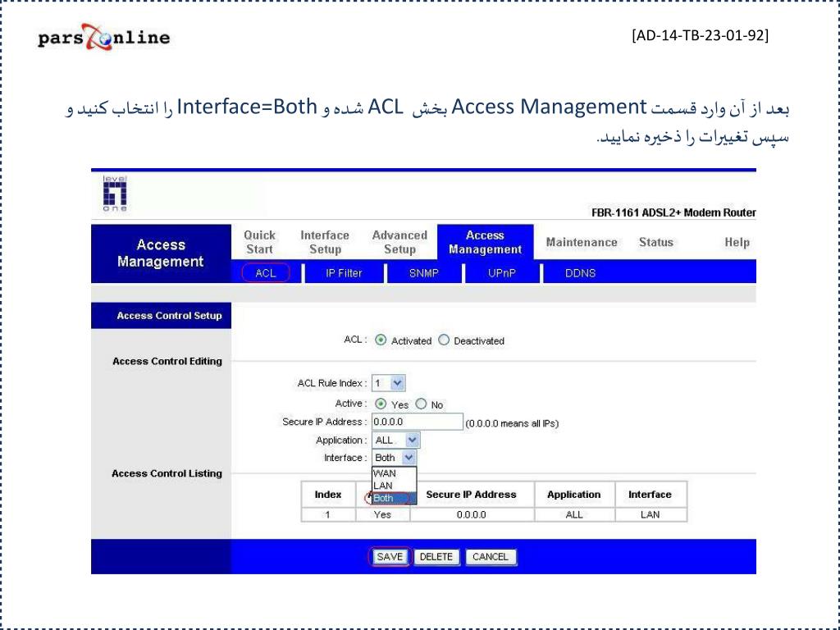Click index cell 1 in listing table
The height and width of the screenshot is (630, 840).
click(328, 514)
